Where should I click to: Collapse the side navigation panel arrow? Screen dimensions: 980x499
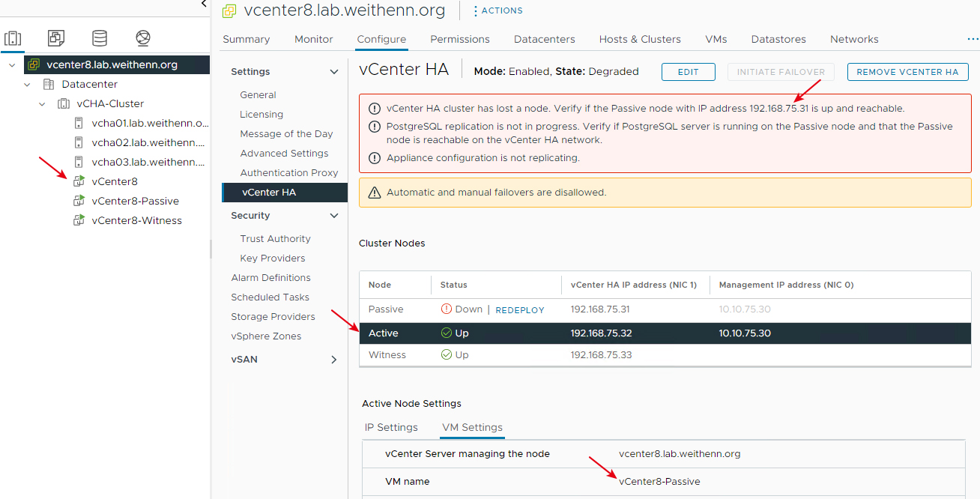click(204, 4)
